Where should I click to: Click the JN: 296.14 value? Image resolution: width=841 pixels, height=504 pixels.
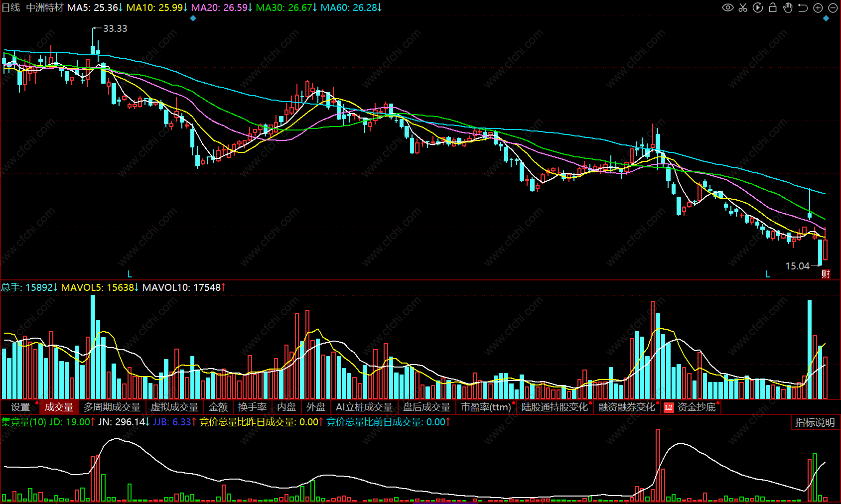coord(124,422)
